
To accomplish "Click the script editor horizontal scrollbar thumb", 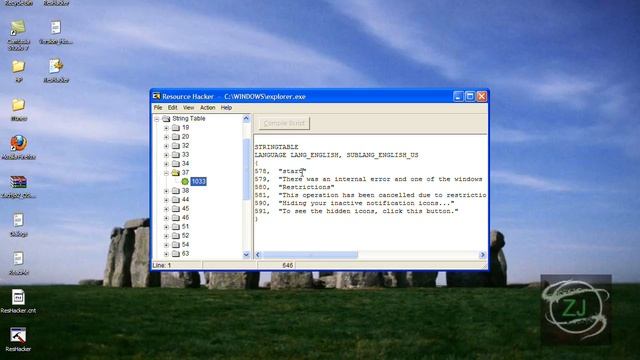I will [310, 255].
